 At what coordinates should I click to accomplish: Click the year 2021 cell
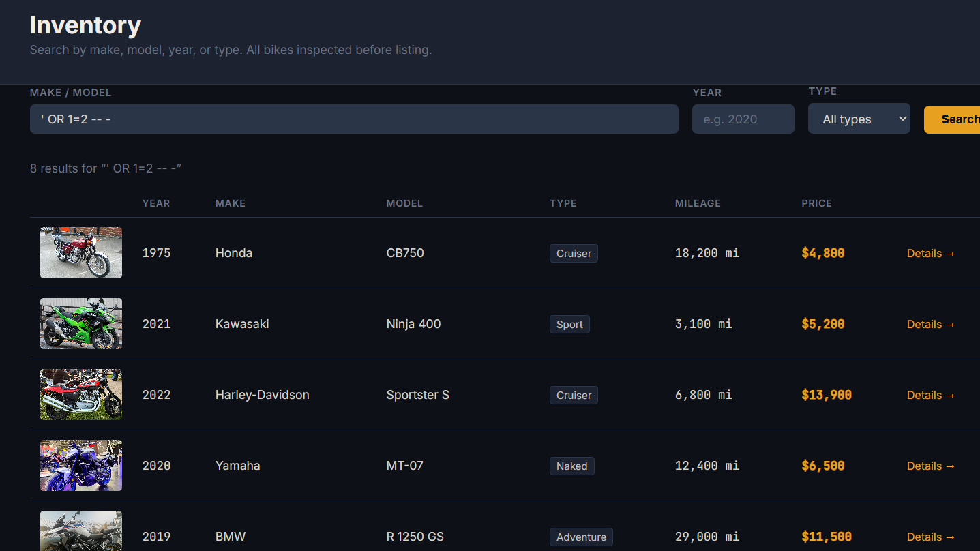coord(156,324)
